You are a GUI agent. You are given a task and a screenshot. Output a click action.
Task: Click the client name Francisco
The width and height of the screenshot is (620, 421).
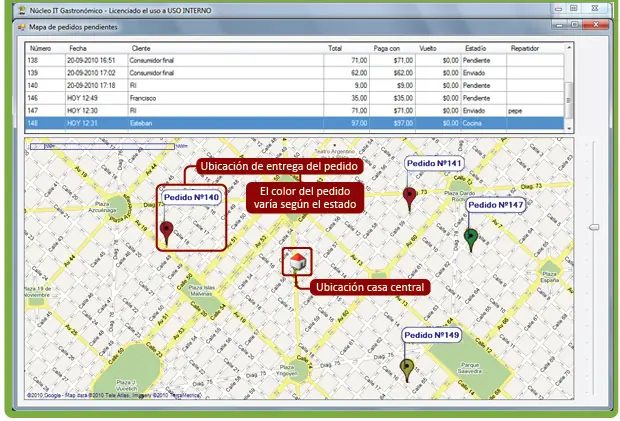pyautogui.click(x=143, y=98)
